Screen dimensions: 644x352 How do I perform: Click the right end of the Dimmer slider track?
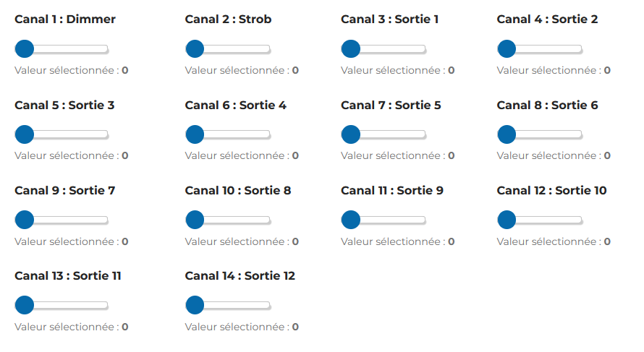click(106, 49)
